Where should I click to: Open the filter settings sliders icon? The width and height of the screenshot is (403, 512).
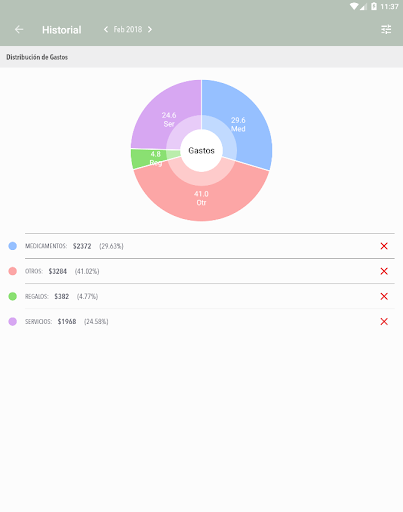(x=386, y=30)
